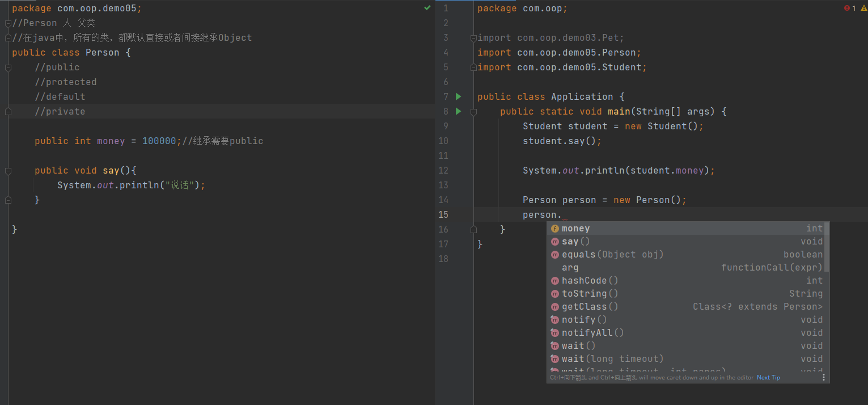Pick toString() in the autocomplete popup
The height and width of the screenshot is (405, 868).
point(590,294)
